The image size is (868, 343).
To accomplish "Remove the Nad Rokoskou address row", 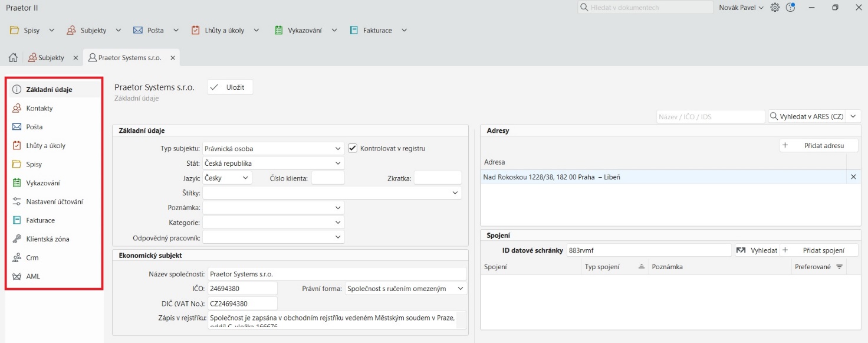I will 853,177.
